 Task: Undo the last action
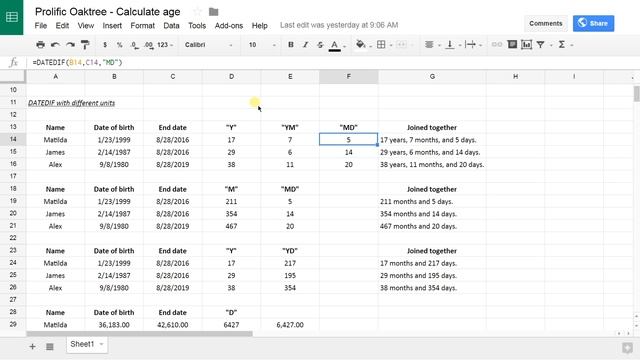[55, 44]
